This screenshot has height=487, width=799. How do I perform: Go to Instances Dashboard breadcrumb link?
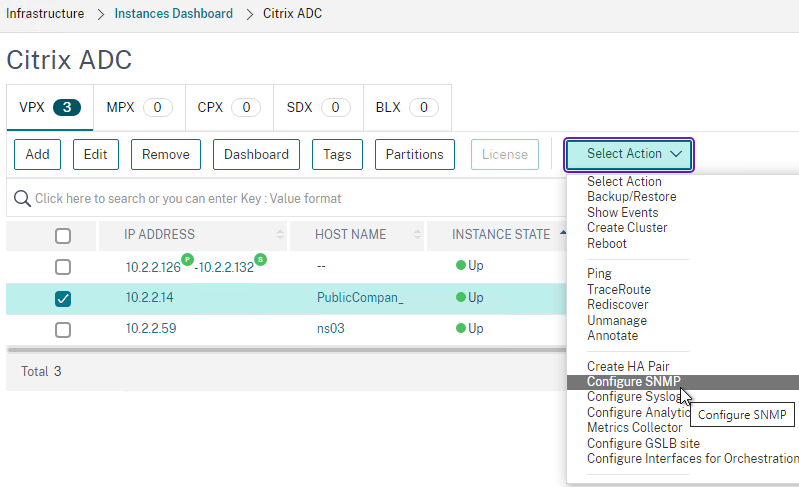[173, 13]
